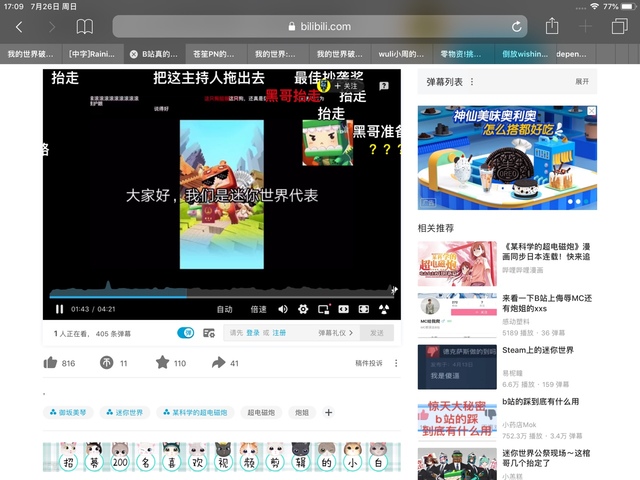Close the B站真的 tab
The width and height of the screenshot is (640, 480).
pyautogui.click(x=133, y=54)
